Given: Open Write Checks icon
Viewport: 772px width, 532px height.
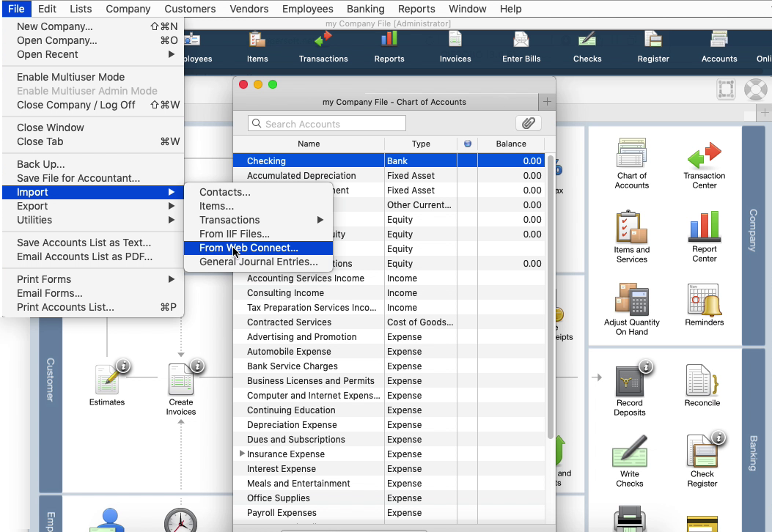Looking at the screenshot, I should [x=630, y=462].
